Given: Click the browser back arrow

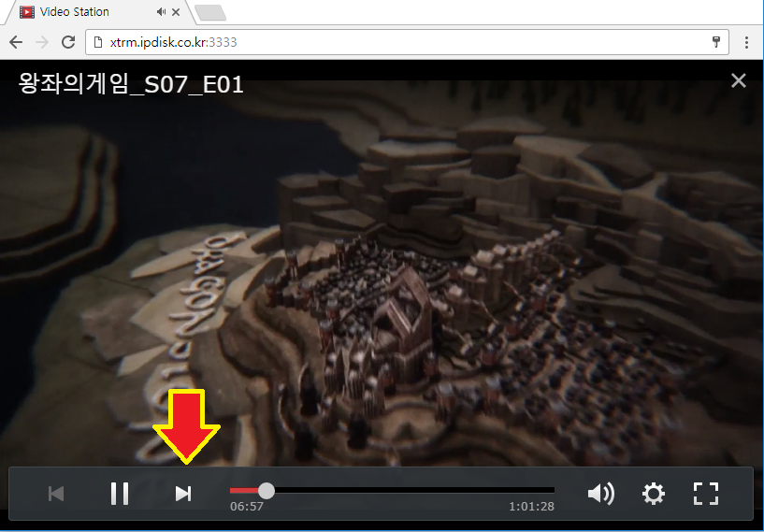Looking at the screenshot, I should coord(16,42).
